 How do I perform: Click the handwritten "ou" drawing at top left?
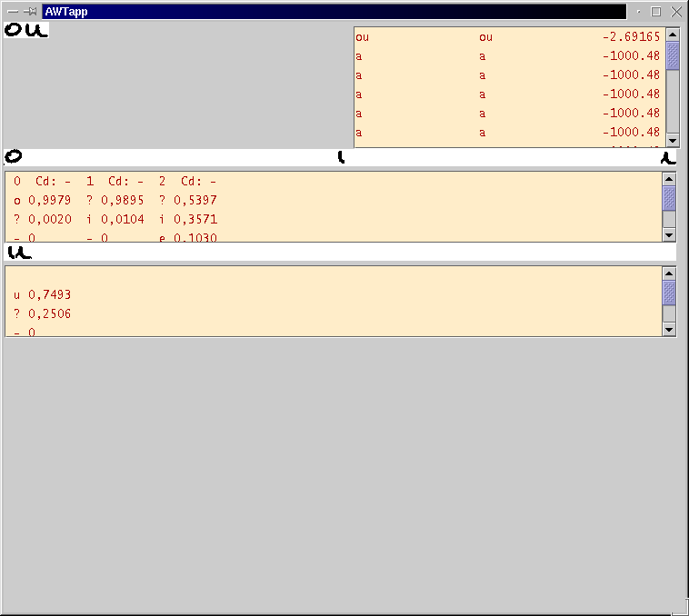pos(26,30)
